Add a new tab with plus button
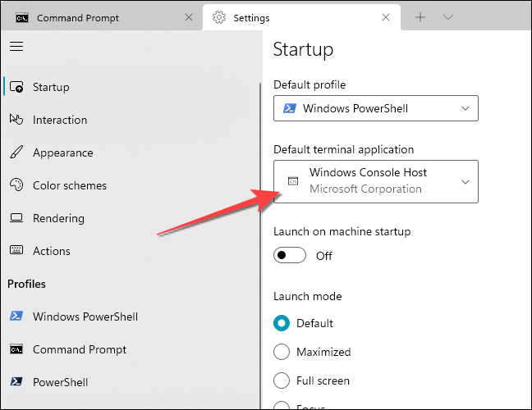This screenshot has width=532, height=410. [x=420, y=17]
